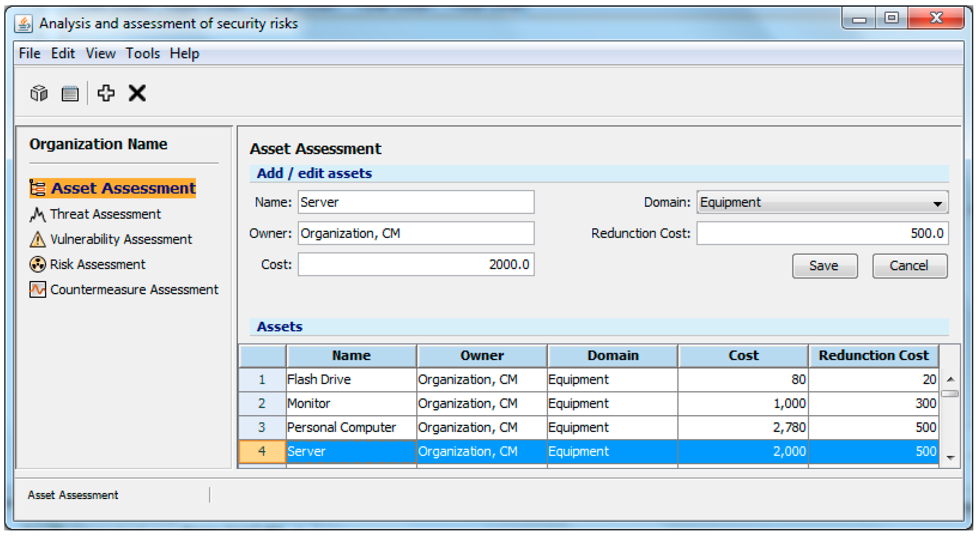Click the assets table scrollbar down arrow

[x=950, y=458]
